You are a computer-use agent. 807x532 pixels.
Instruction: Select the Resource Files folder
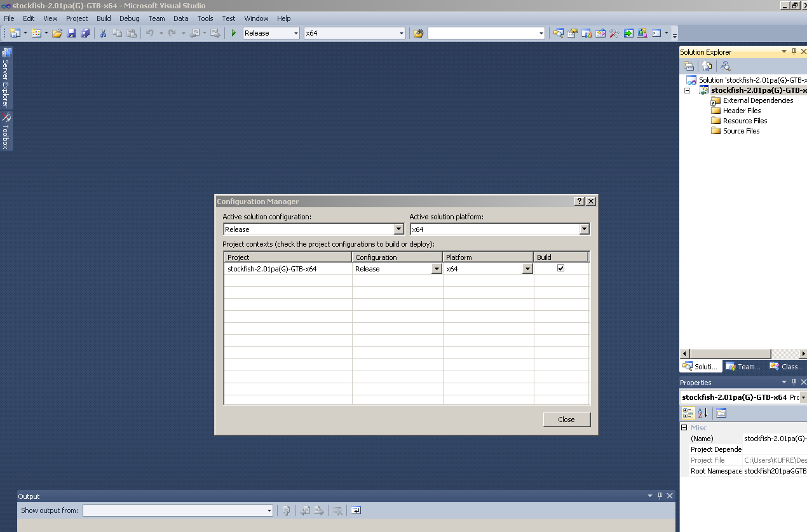(x=745, y=121)
